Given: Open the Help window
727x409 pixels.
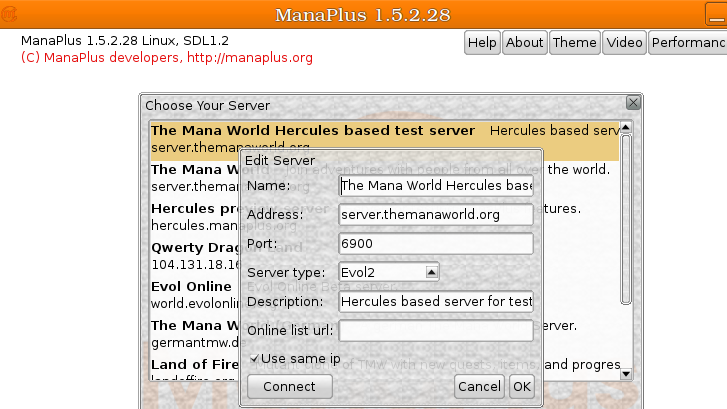Looking at the screenshot, I should click(482, 43).
